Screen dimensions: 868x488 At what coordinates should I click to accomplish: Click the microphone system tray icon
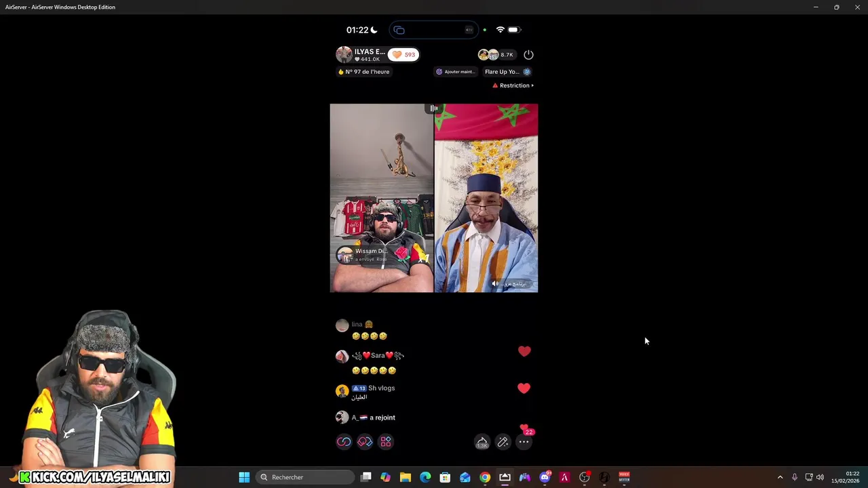tap(794, 477)
